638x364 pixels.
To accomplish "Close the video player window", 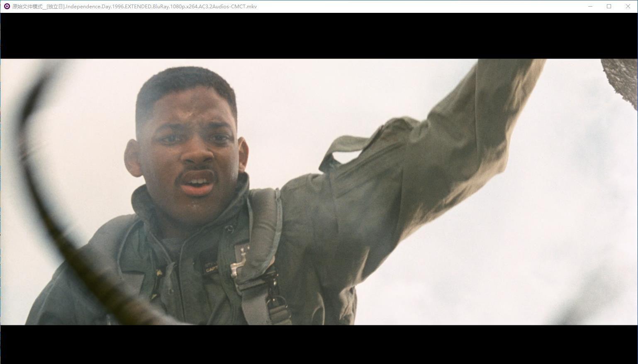I will click(628, 6).
